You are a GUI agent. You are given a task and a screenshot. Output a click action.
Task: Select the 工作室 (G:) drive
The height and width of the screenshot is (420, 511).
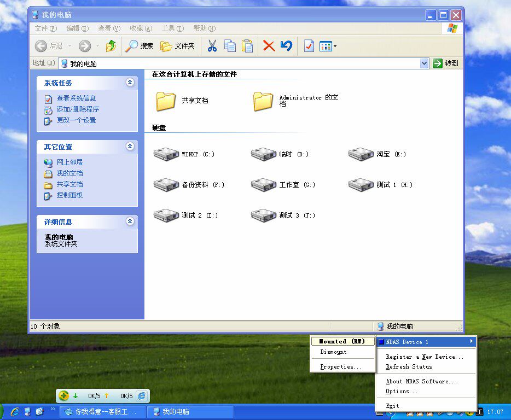[x=264, y=185]
